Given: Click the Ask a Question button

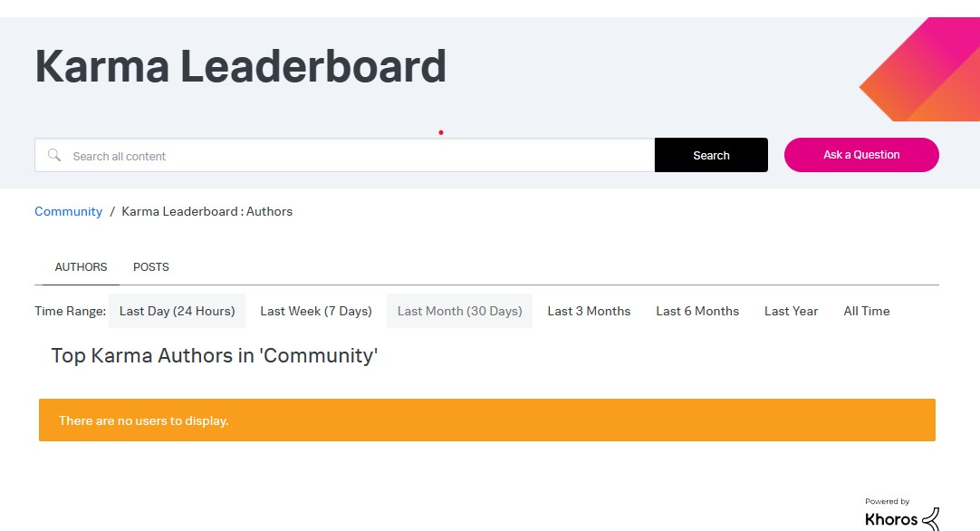Looking at the screenshot, I should (x=861, y=155).
